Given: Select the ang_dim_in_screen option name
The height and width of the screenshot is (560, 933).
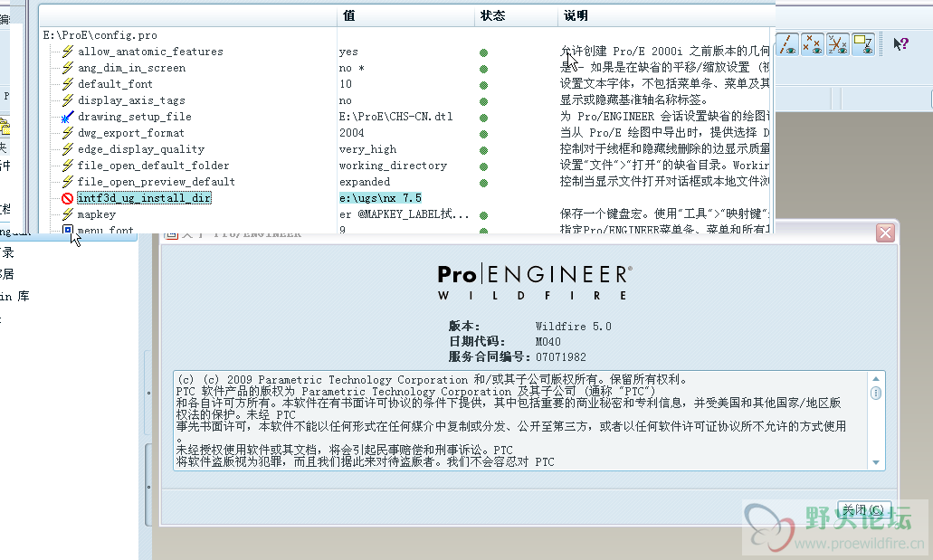Looking at the screenshot, I should point(131,68).
